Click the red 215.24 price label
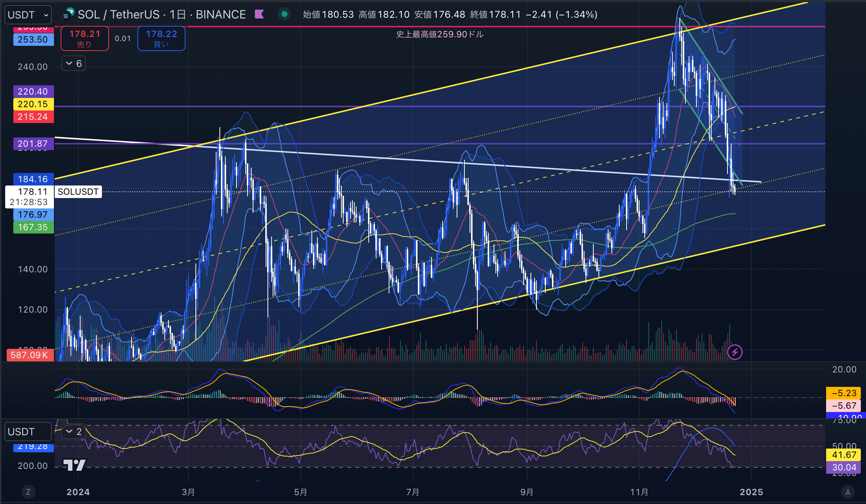This screenshot has height=504, width=866. (33, 117)
